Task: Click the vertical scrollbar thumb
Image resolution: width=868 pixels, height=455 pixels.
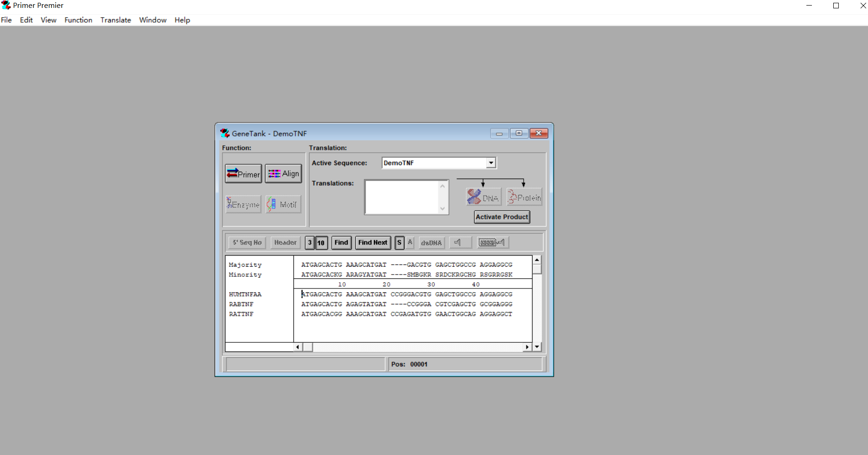Action: pos(537,269)
